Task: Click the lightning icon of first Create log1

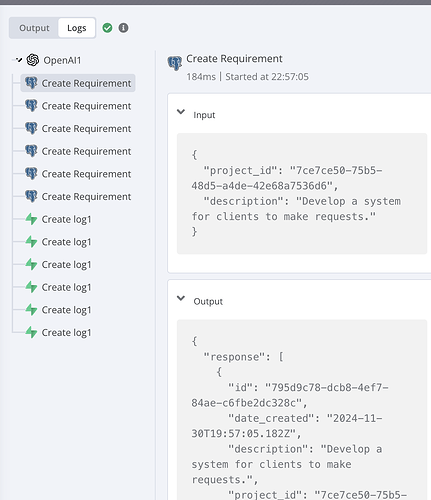Action: tap(31, 219)
